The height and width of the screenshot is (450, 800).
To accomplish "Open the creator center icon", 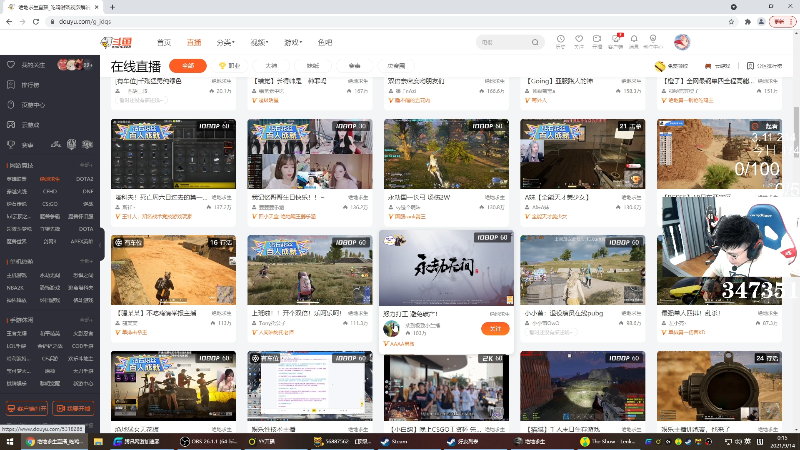I will pyautogui.click(x=653, y=41).
